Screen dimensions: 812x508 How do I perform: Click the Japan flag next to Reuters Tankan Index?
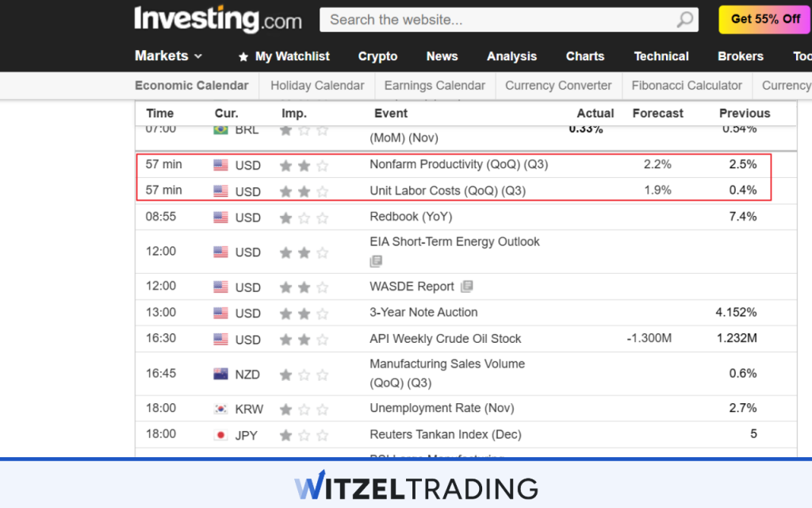coord(220,434)
